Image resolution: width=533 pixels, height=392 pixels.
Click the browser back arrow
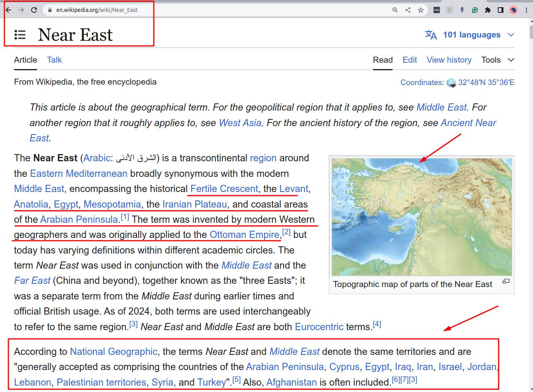coord(8,10)
